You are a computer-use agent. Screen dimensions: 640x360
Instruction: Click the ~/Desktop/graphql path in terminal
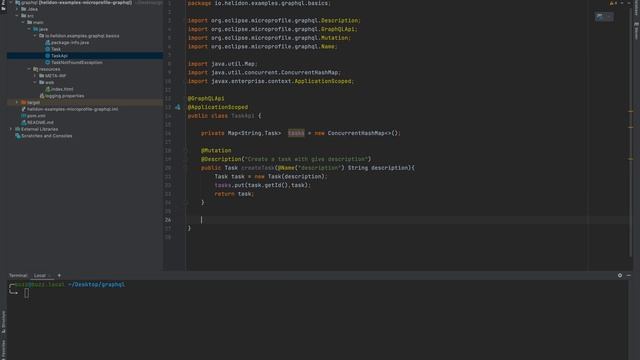click(x=97, y=284)
